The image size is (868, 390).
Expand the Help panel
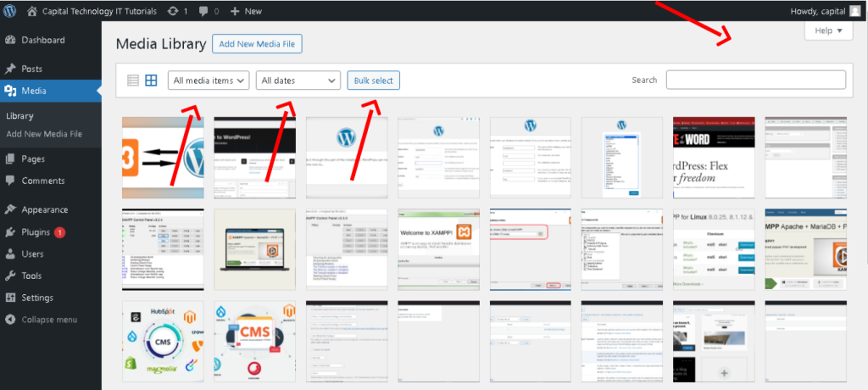tap(828, 31)
